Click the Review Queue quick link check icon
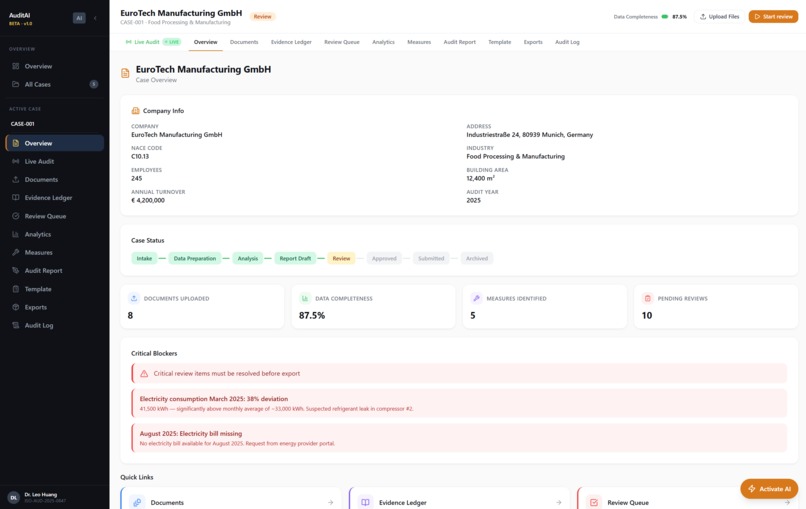 [x=594, y=502]
